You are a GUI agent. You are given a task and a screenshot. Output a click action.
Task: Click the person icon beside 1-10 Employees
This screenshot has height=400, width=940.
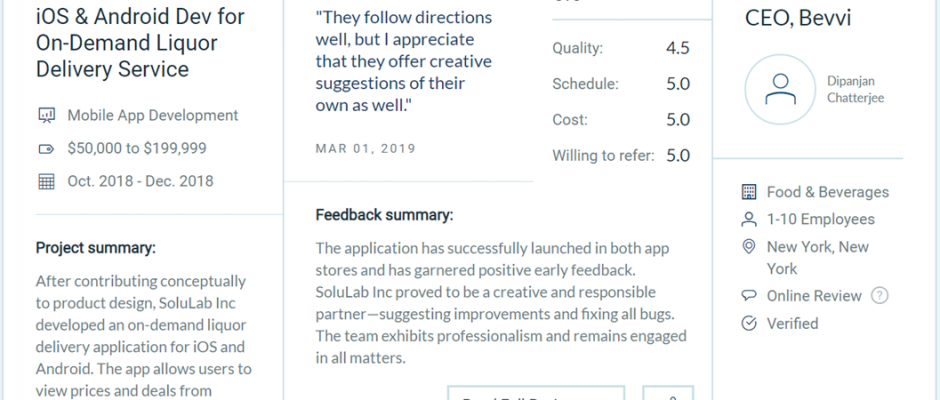pos(749,219)
